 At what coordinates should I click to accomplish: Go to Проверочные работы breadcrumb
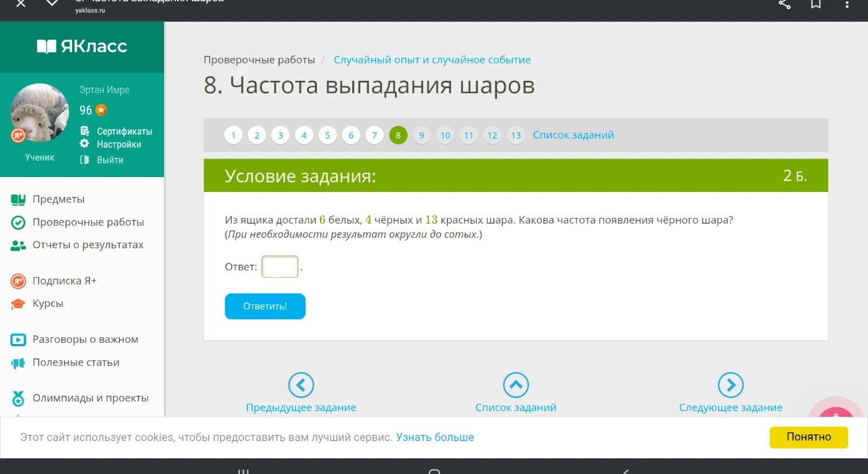pos(260,60)
